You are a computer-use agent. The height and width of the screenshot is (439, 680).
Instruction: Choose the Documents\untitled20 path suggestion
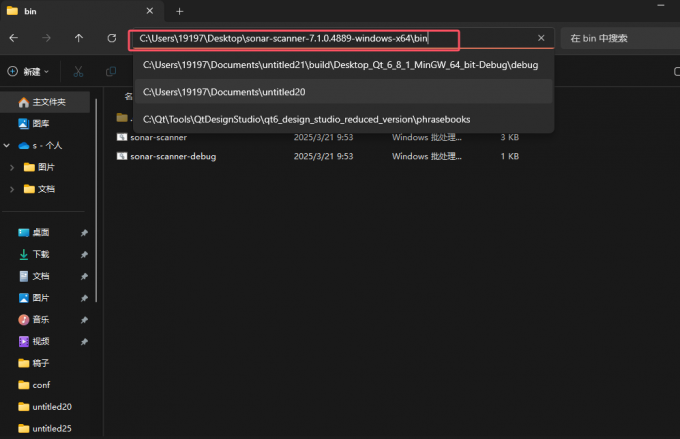(343, 92)
